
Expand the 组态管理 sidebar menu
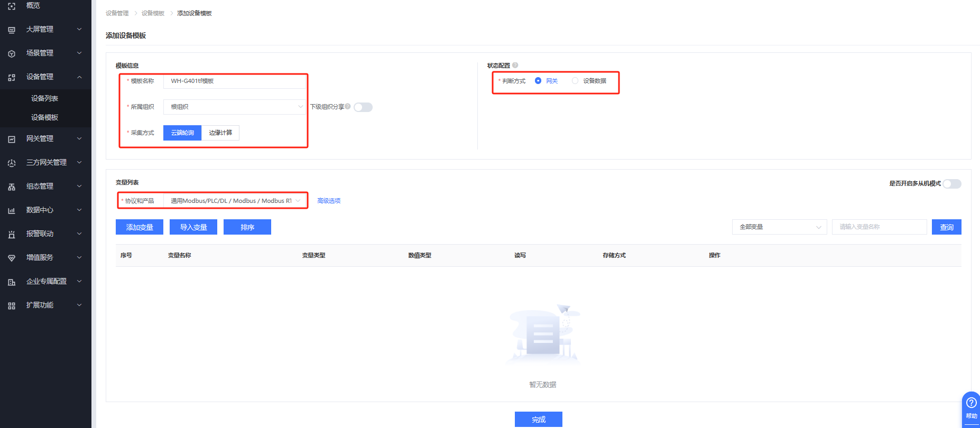(45, 187)
